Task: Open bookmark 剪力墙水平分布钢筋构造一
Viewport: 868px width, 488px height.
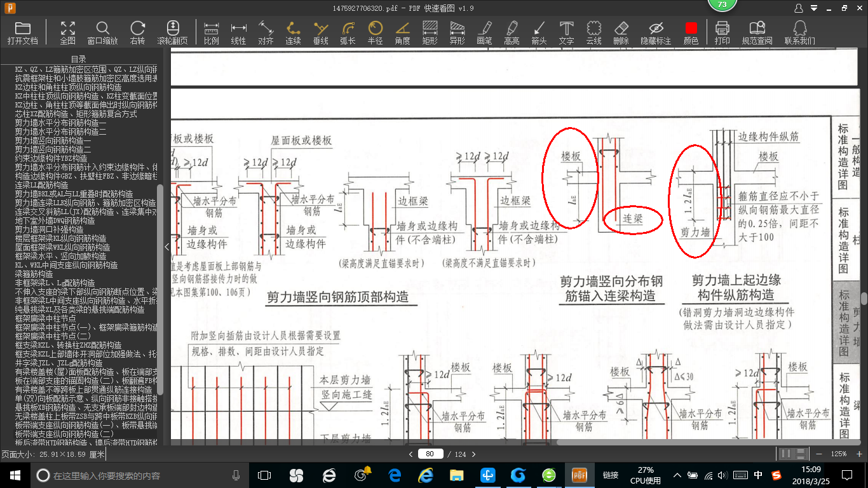Action: pos(60,122)
